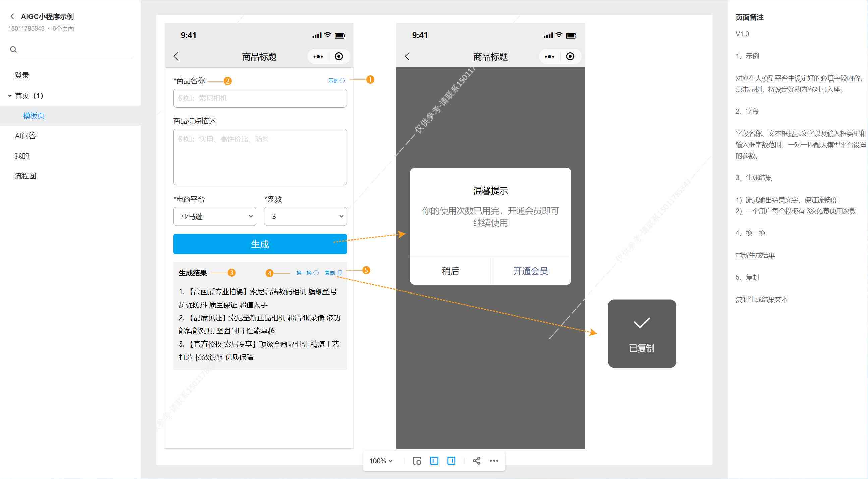Tap back chevron in left phone header
The image size is (868, 479).
pyautogui.click(x=176, y=56)
